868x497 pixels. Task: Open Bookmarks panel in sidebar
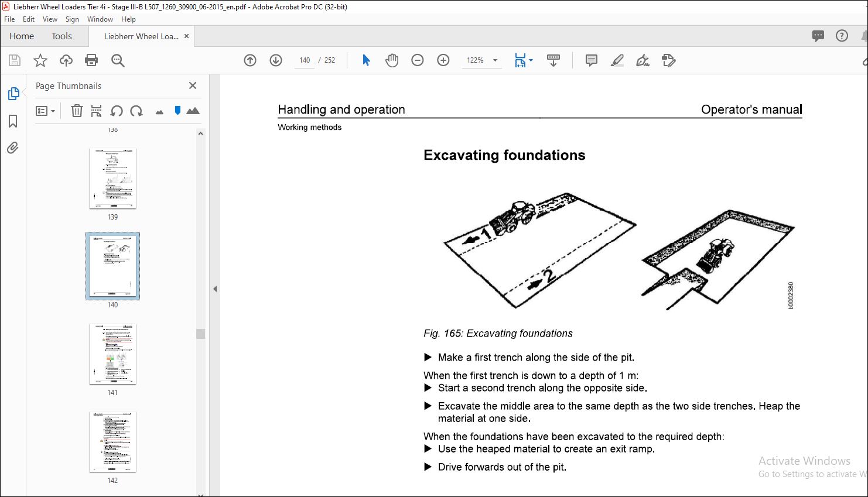tap(13, 121)
